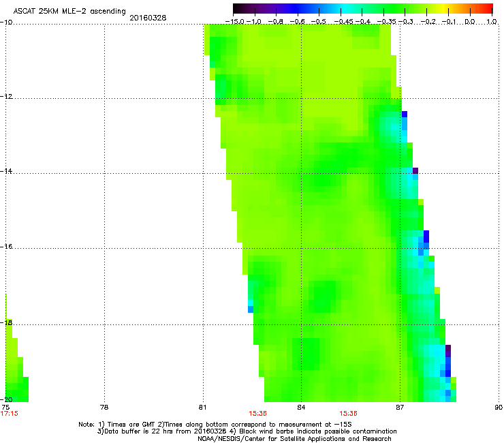Click the 78 longitude axis label
This screenshot has height=443, width=504.
104,408
